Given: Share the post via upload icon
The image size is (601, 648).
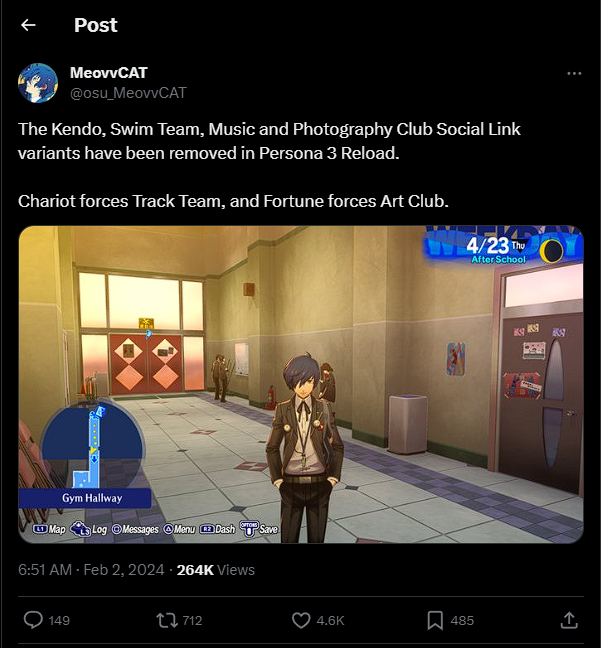Looking at the screenshot, I should 569,620.
